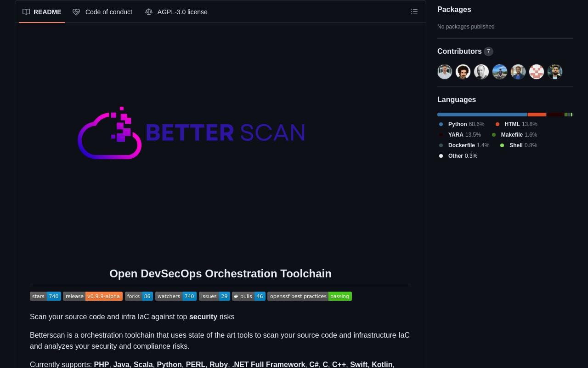Viewport: 588px width, 368px height.
Task: Click the book icon on README tab
Action: tap(26, 12)
